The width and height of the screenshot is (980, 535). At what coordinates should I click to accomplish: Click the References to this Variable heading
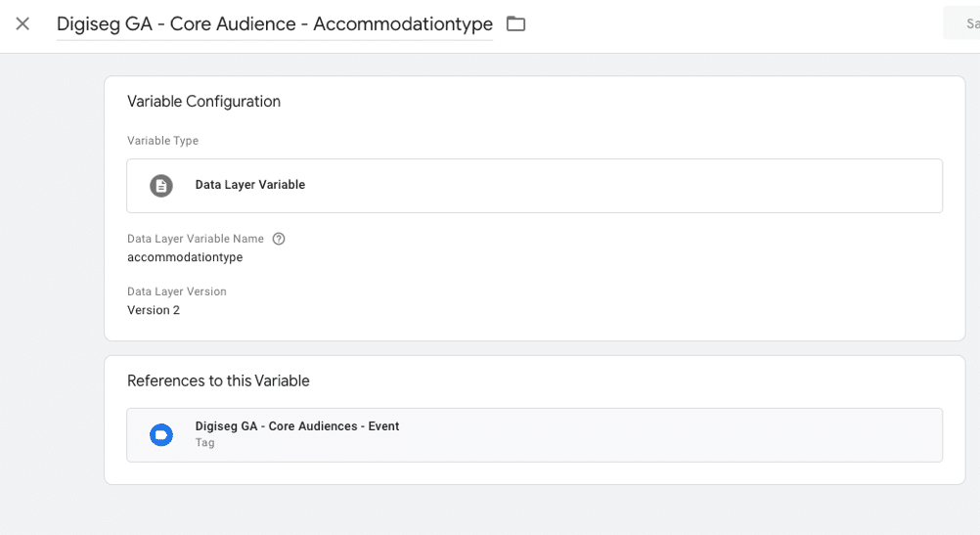tap(218, 380)
